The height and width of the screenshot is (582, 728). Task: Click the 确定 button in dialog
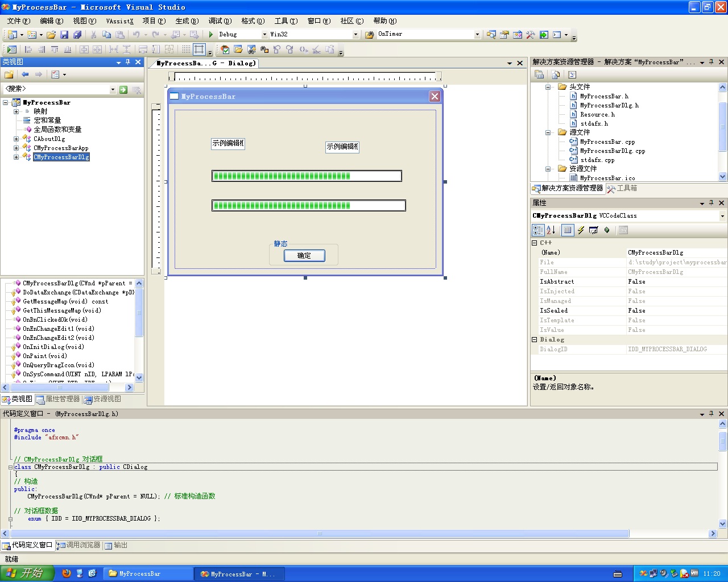(x=304, y=256)
